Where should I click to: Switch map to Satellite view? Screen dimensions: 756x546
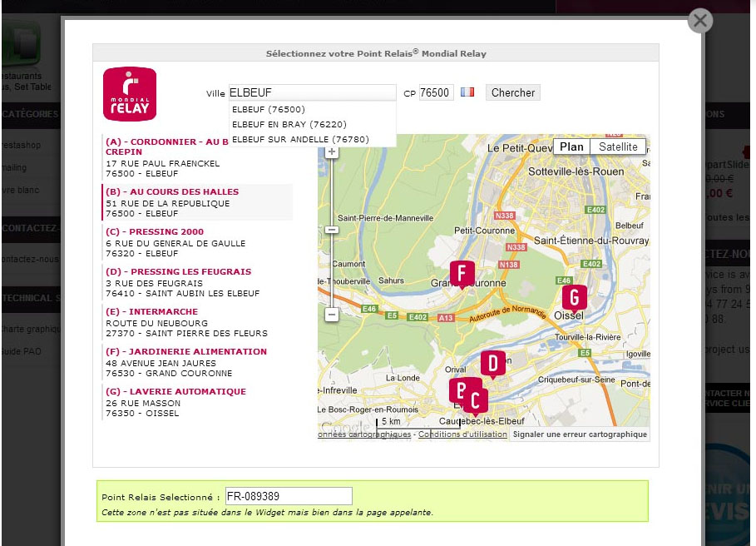(x=618, y=146)
